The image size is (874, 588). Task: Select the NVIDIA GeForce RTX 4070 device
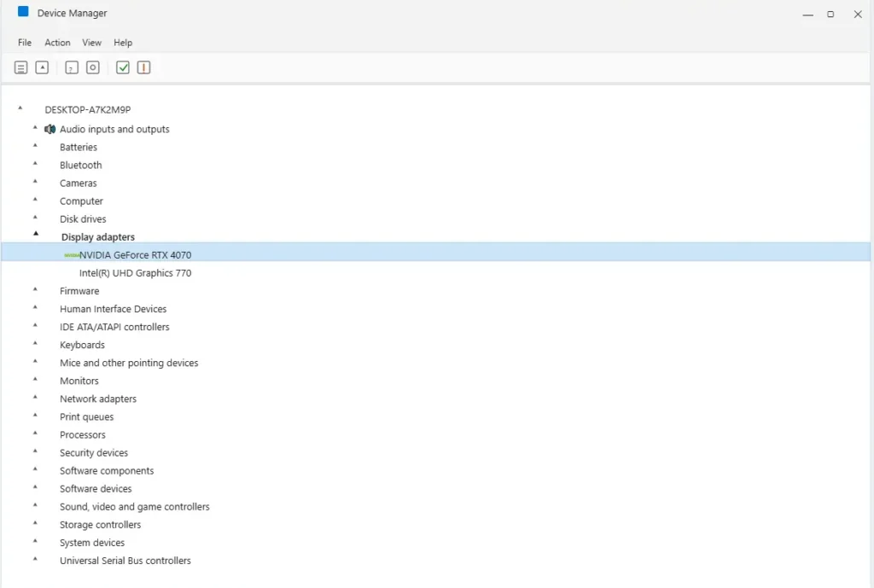[x=134, y=254]
